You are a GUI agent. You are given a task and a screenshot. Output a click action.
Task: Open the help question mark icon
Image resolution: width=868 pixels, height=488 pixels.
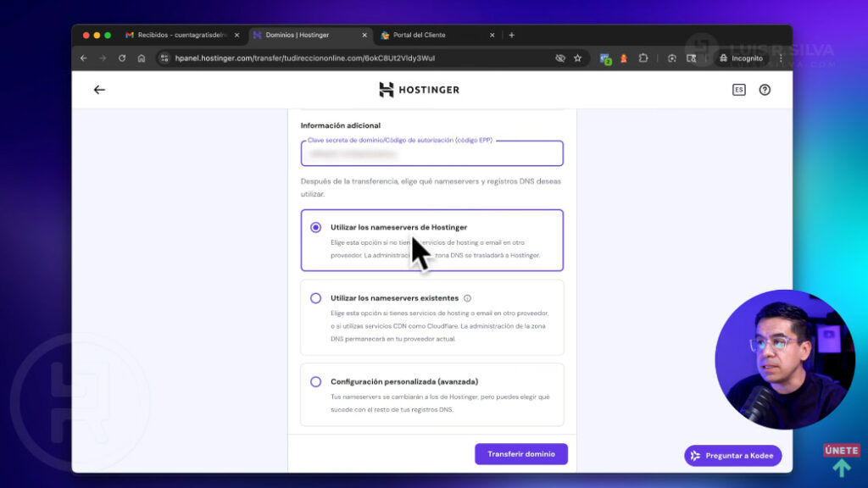[765, 90]
